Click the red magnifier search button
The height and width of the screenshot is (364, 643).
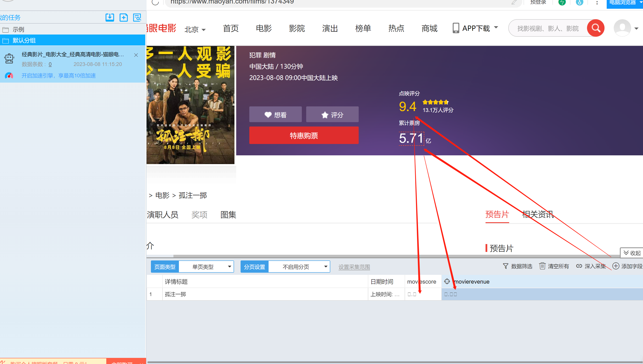click(x=596, y=28)
